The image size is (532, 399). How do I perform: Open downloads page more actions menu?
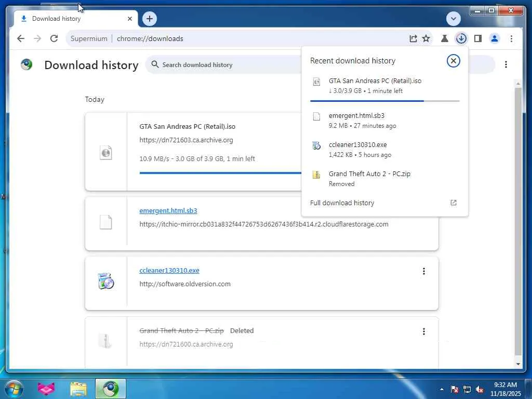(506, 64)
